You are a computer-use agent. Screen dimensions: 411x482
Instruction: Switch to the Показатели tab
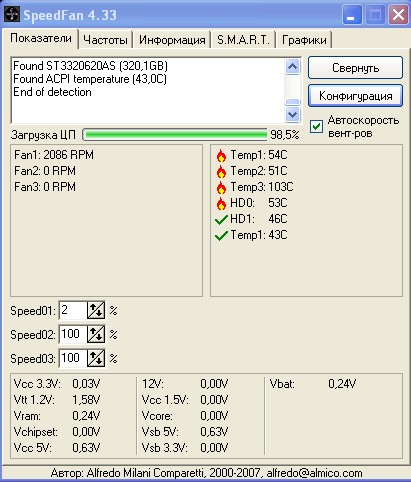pos(41,38)
